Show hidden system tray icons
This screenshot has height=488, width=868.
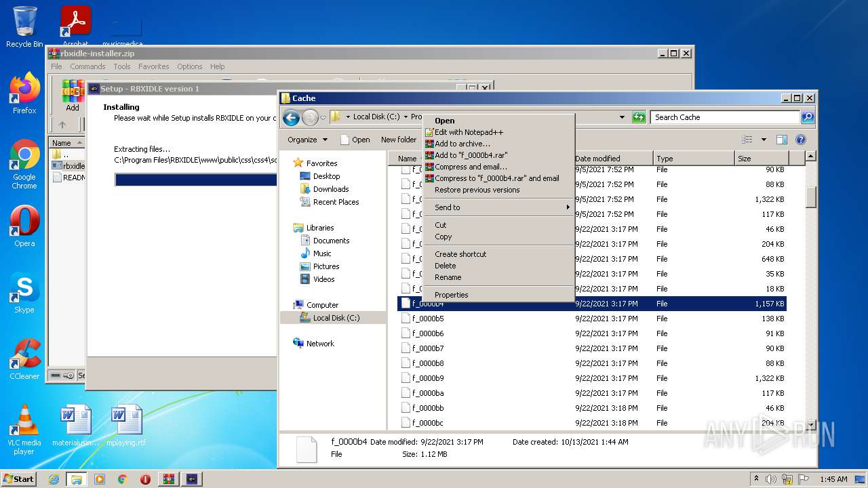(756, 479)
